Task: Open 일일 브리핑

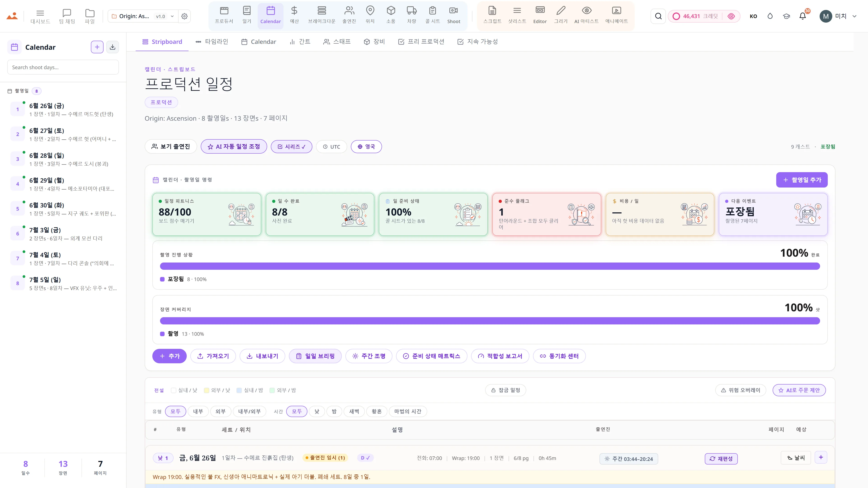Action: (315, 356)
